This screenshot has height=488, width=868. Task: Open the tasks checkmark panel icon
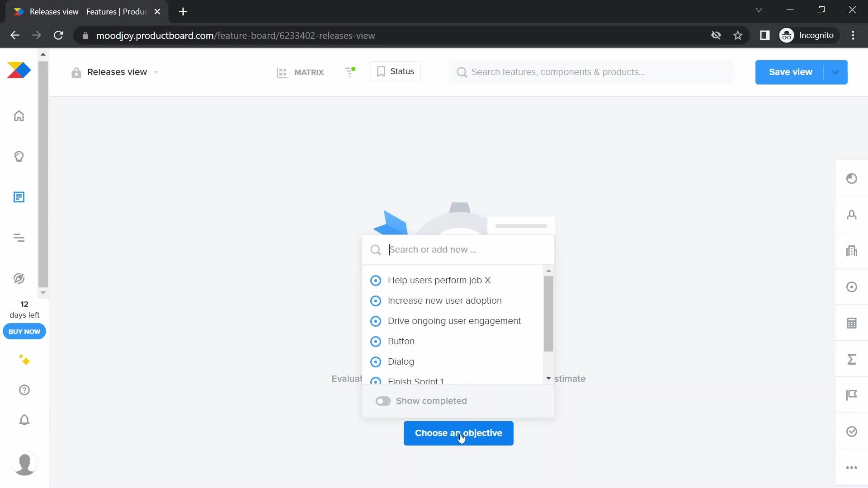click(x=852, y=432)
